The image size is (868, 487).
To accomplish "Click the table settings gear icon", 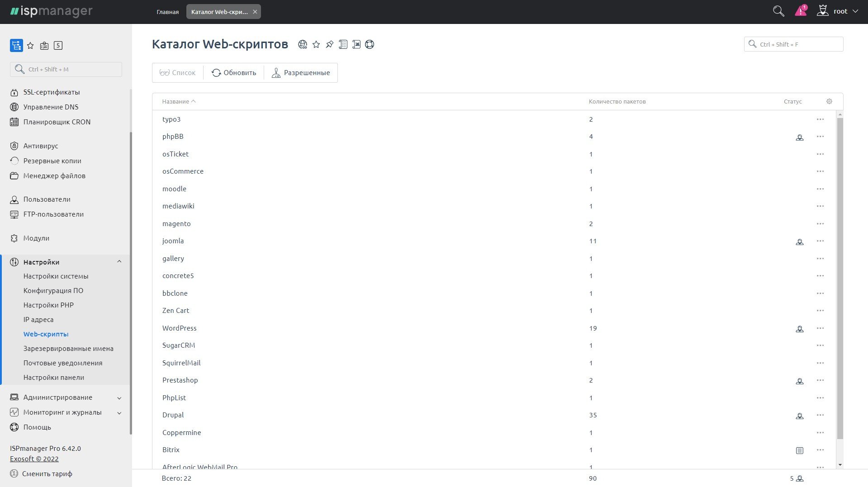I will pos(829,101).
